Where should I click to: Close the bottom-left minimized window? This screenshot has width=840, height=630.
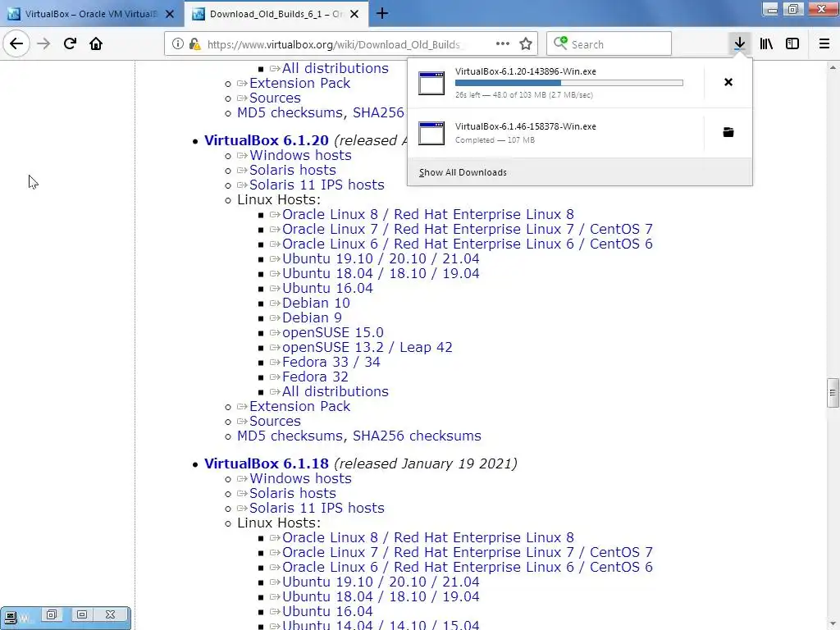110,614
